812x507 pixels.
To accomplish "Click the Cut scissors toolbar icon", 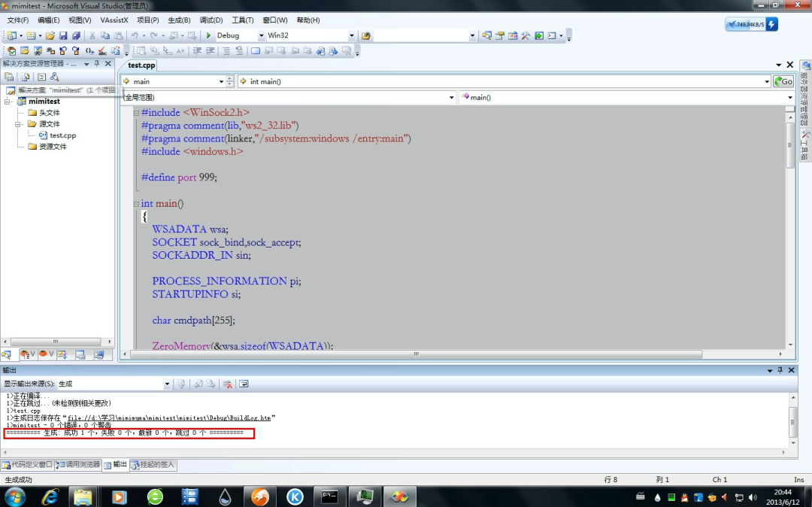I will tap(92, 35).
